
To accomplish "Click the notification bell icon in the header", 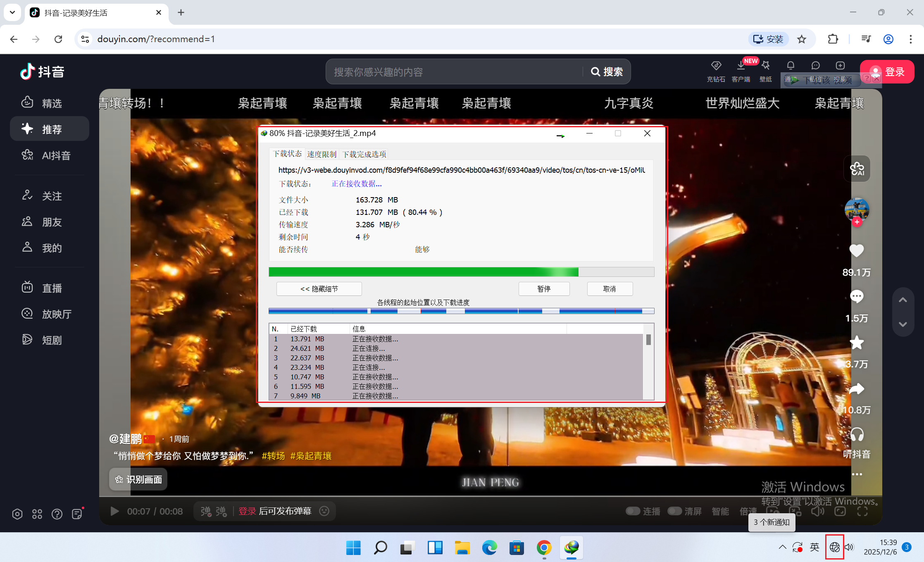I will click(790, 66).
